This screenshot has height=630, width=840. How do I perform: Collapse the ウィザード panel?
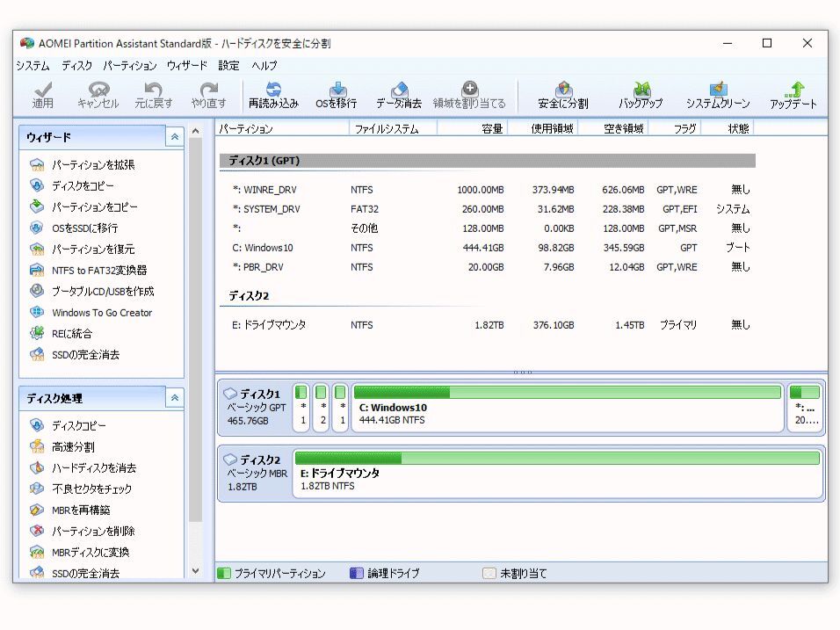click(175, 137)
